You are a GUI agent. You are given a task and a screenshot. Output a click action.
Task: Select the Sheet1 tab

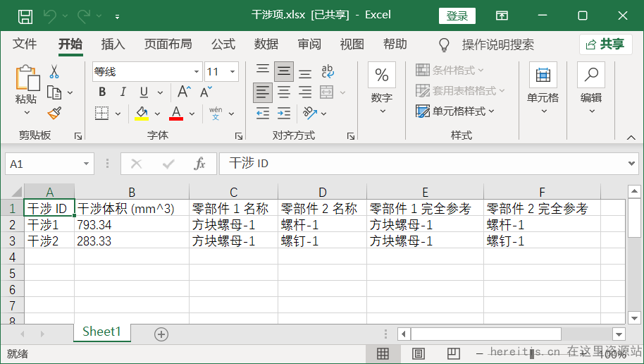coord(102,332)
